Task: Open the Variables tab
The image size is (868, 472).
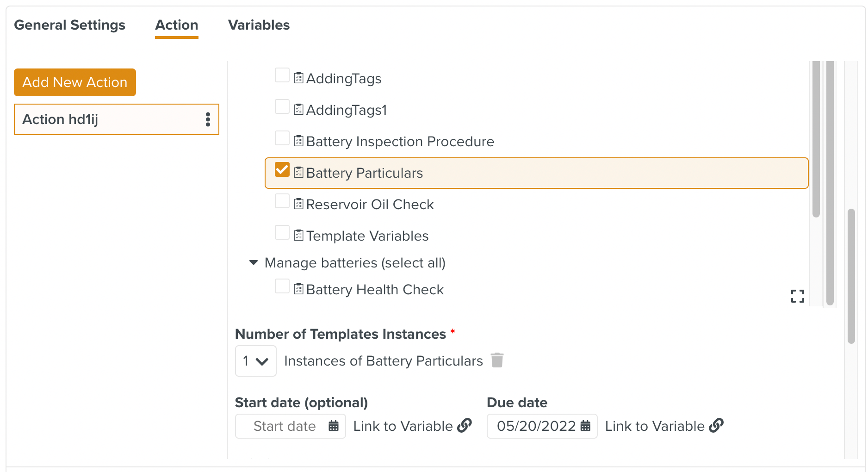Action: point(259,25)
